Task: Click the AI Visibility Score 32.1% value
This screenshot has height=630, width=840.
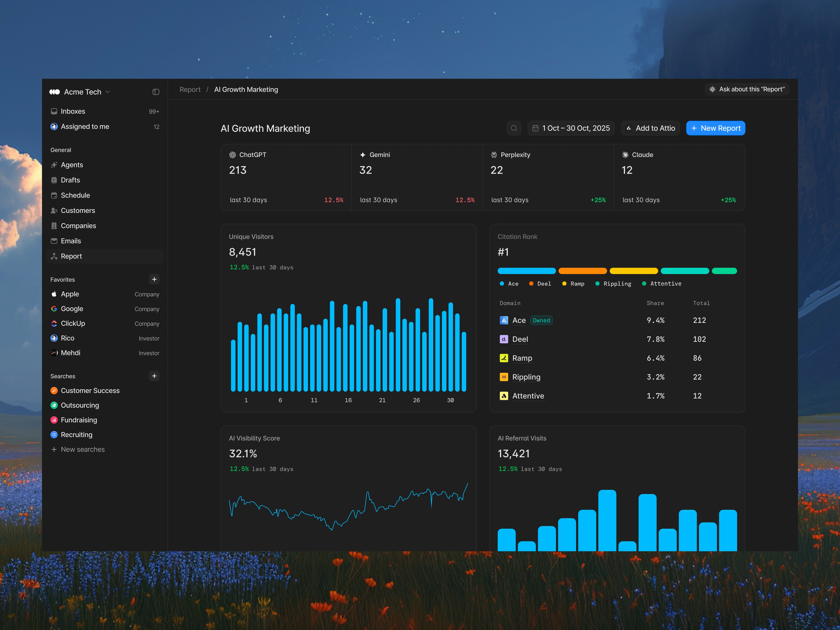Action: tap(243, 454)
